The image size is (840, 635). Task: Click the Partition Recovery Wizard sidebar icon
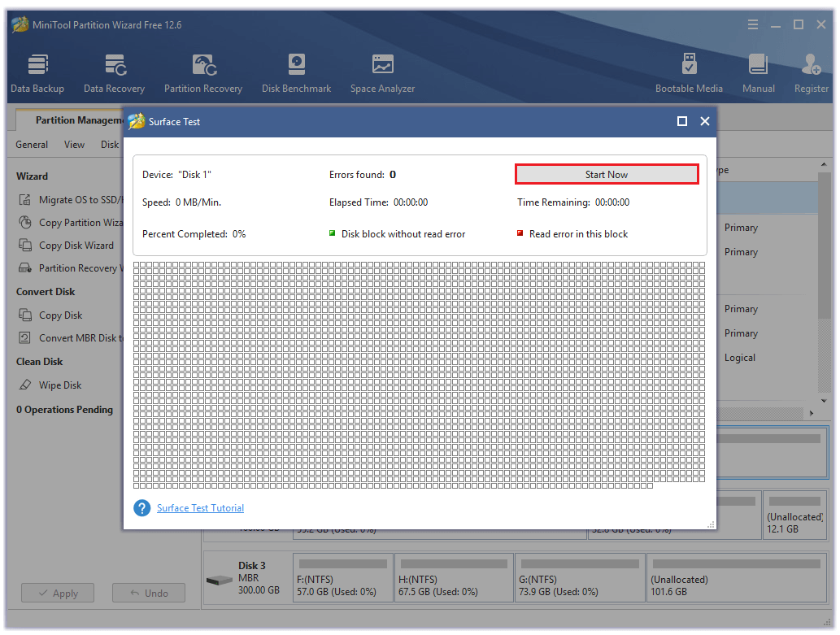24,268
